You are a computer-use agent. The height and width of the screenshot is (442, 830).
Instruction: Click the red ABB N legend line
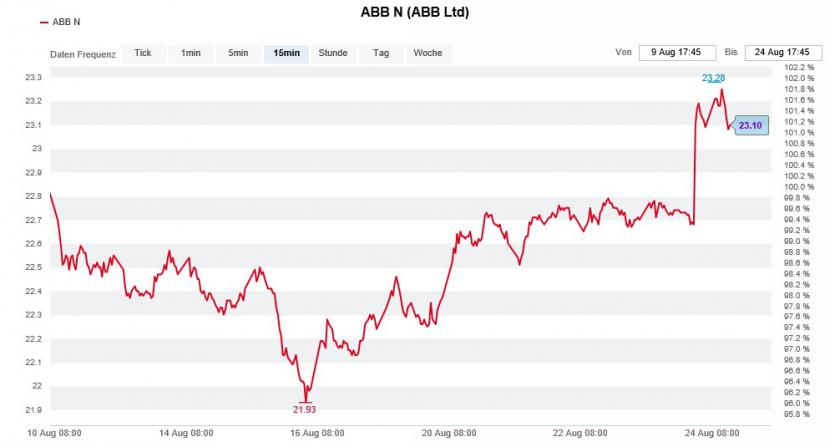(x=44, y=22)
